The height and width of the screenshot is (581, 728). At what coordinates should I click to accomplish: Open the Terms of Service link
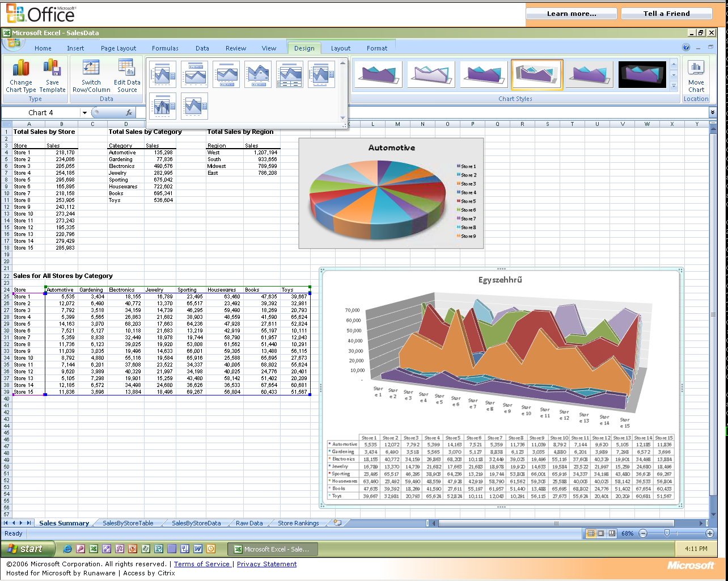pyautogui.click(x=202, y=564)
